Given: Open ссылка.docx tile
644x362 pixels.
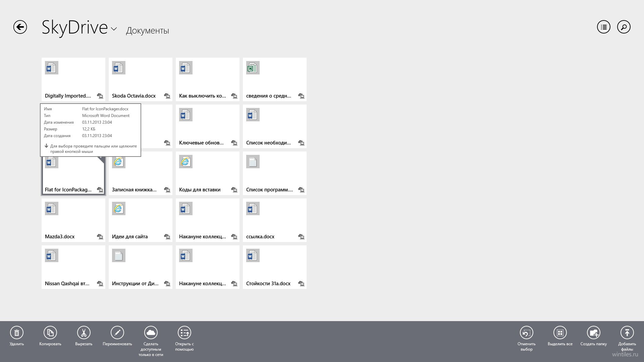Looking at the screenshot, I should [x=275, y=220].
